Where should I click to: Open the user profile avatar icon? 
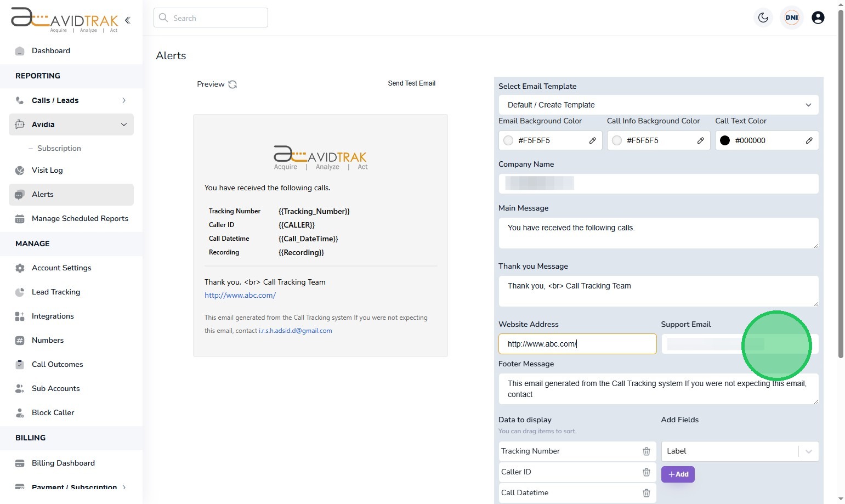click(818, 18)
